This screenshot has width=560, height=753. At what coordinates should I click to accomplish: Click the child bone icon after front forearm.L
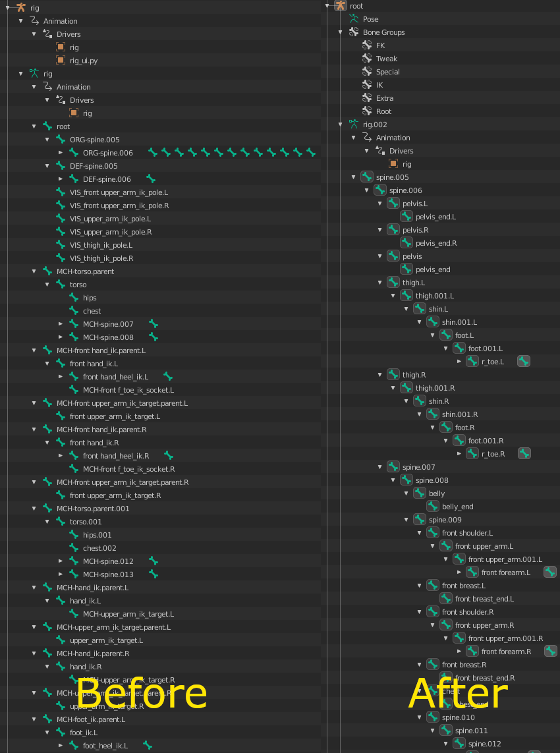pyautogui.click(x=550, y=572)
